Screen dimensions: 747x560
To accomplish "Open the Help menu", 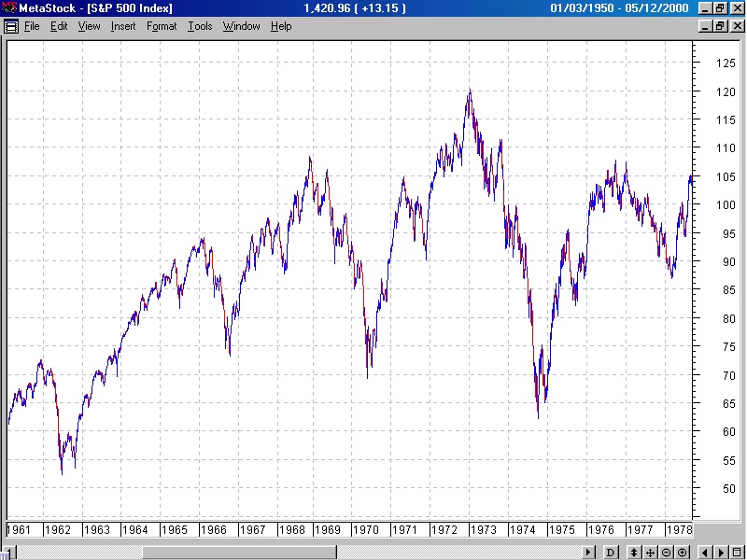I will pos(281,26).
